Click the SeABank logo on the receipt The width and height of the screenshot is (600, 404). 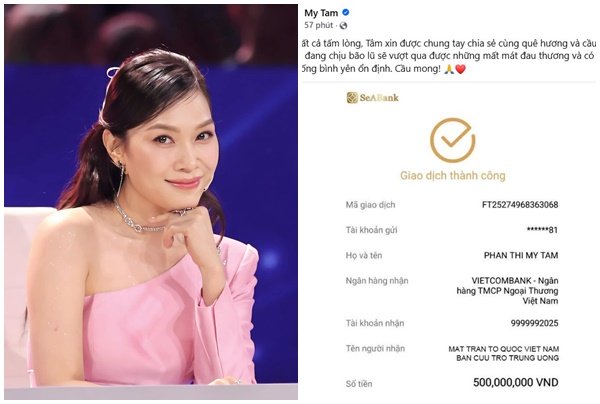372,98
